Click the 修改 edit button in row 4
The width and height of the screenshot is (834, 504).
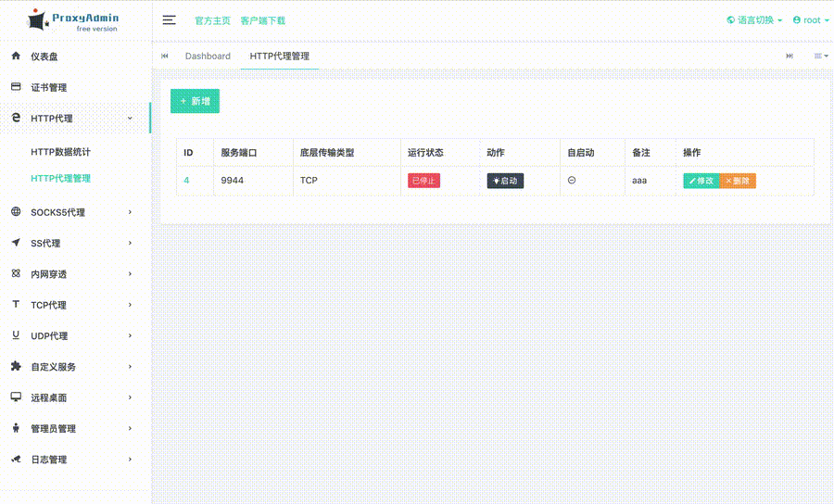(701, 181)
